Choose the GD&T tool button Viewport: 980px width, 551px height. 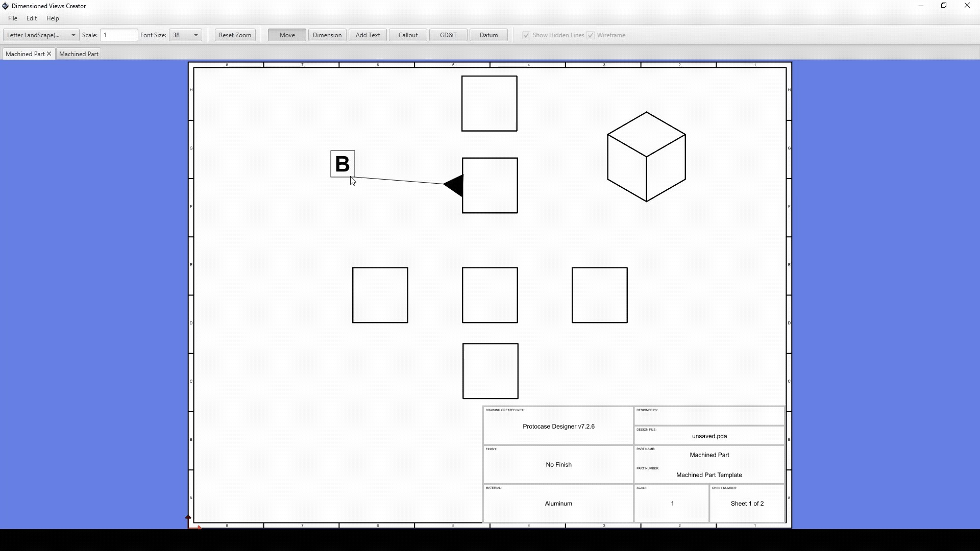pos(448,35)
